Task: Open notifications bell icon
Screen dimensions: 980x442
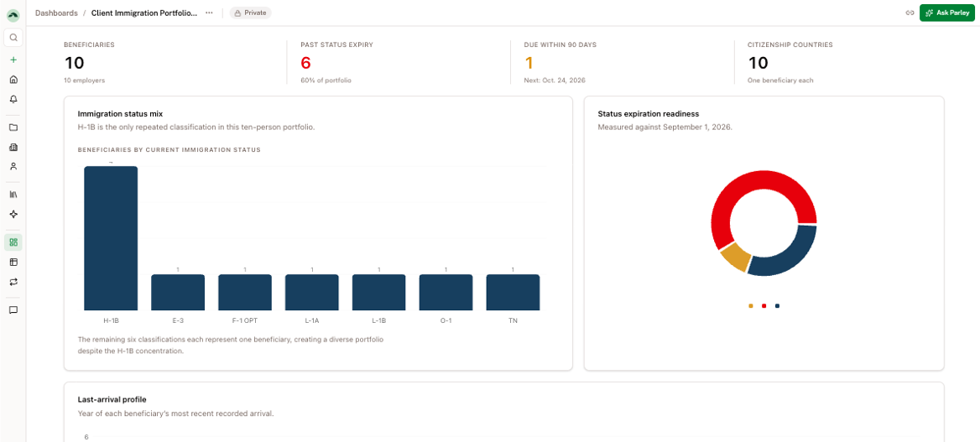Action: (x=13, y=99)
